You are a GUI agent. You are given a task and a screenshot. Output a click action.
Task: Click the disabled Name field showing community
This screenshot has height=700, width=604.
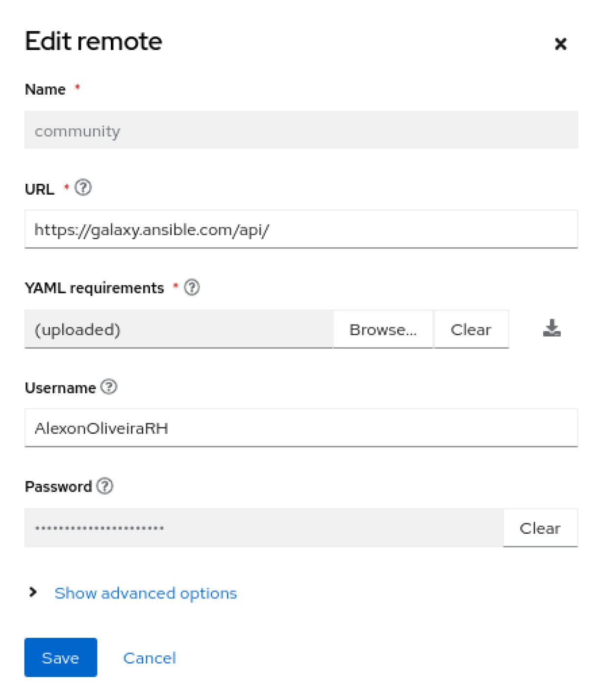tap(301, 130)
